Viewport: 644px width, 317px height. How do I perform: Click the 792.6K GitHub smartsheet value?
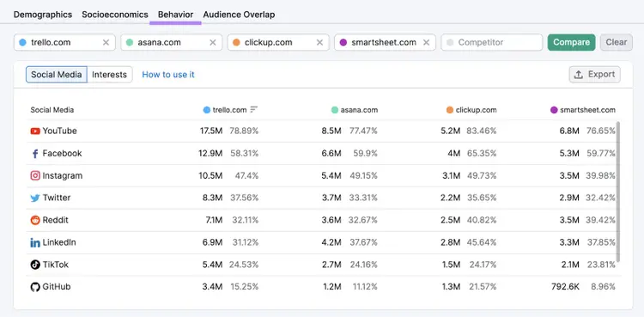(565, 287)
